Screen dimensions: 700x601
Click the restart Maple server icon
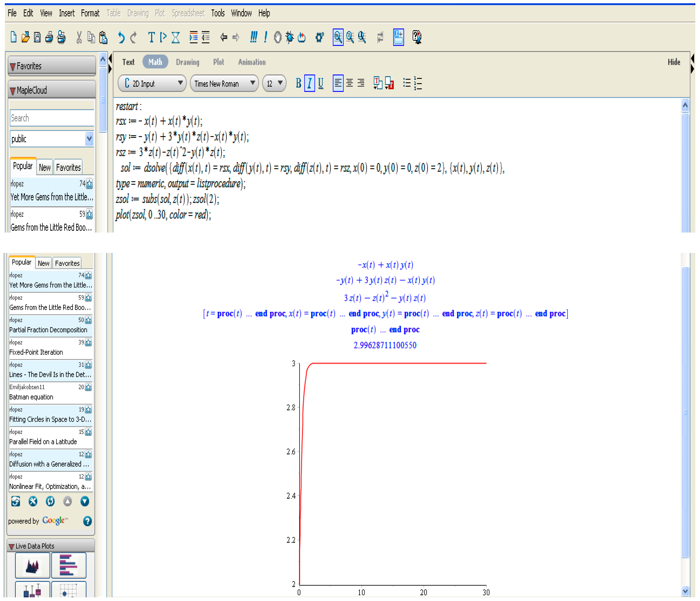pyautogui.click(x=302, y=37)
